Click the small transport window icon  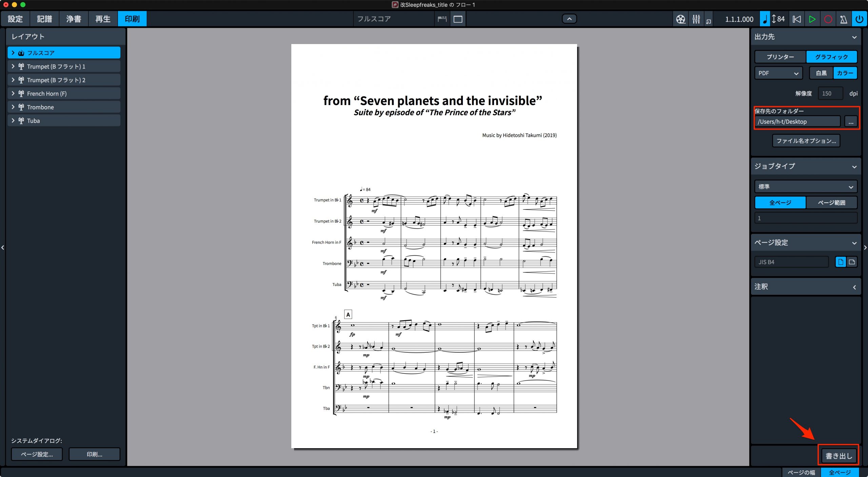click(709, 21)
